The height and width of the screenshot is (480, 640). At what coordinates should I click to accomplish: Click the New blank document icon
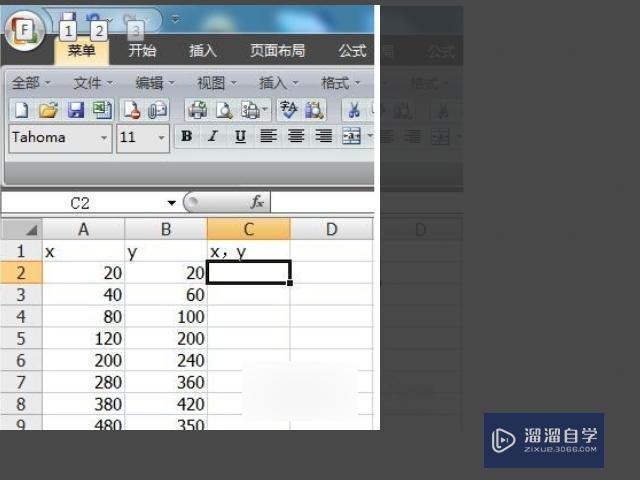22,110
